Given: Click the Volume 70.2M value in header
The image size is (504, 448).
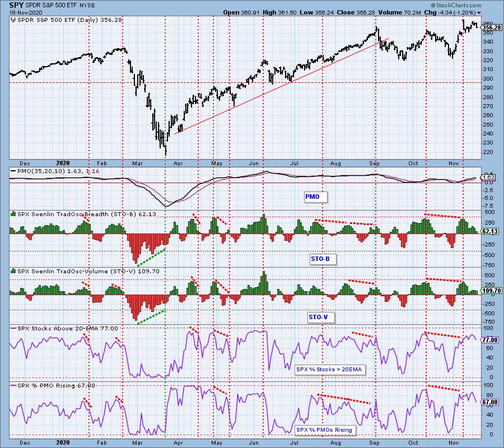Looking at the screenshot, I should [399, 12].
